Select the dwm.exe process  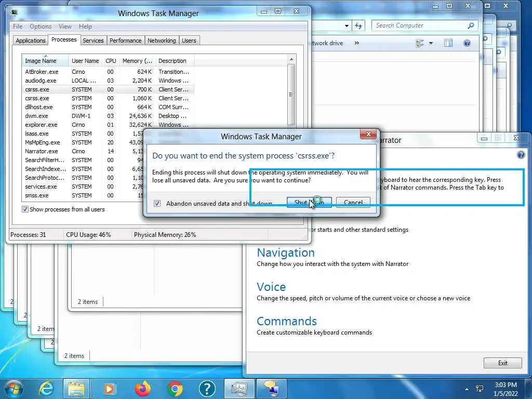point(108,116)
